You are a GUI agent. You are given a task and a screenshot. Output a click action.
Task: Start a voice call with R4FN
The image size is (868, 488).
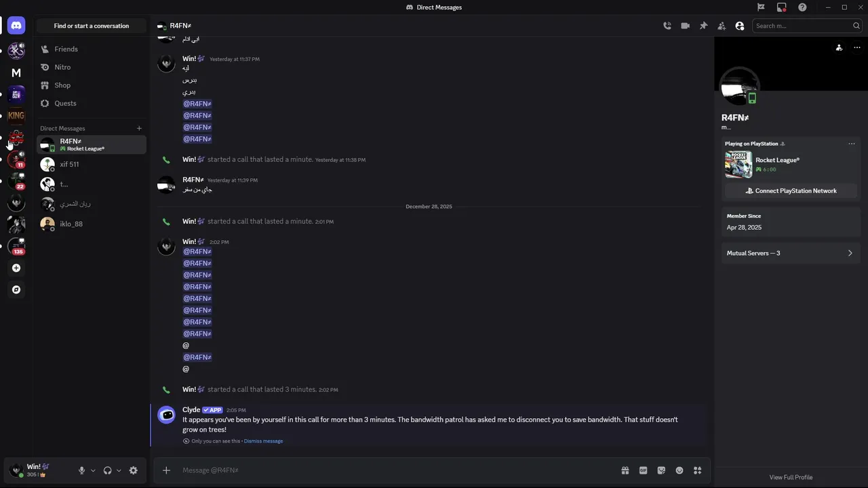click(x=667, y=26)
